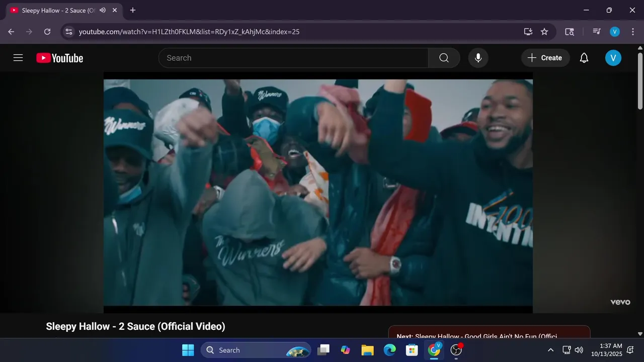Open File Explorer from taskbar
The width and height of the screenshot is (644, 362).
368,350
